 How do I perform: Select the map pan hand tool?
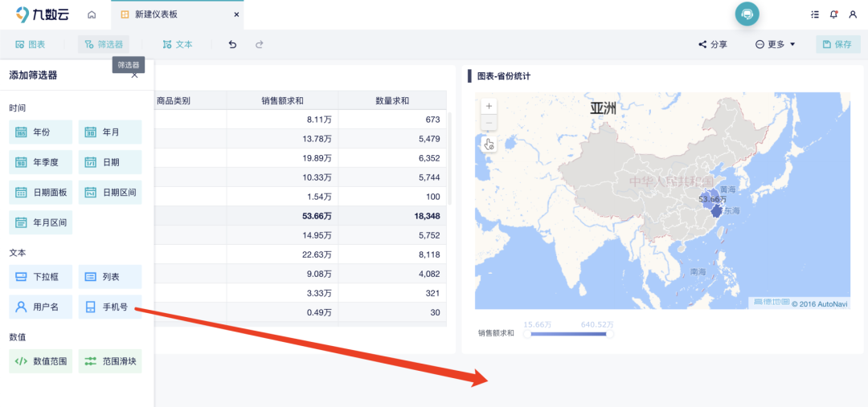[x=489, y=144]
